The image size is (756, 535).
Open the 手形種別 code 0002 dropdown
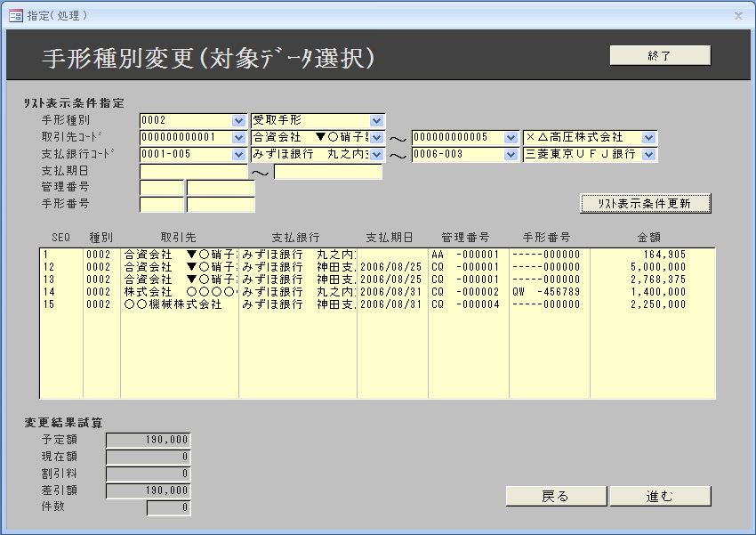pyautogui.click(x=238, y=120)
